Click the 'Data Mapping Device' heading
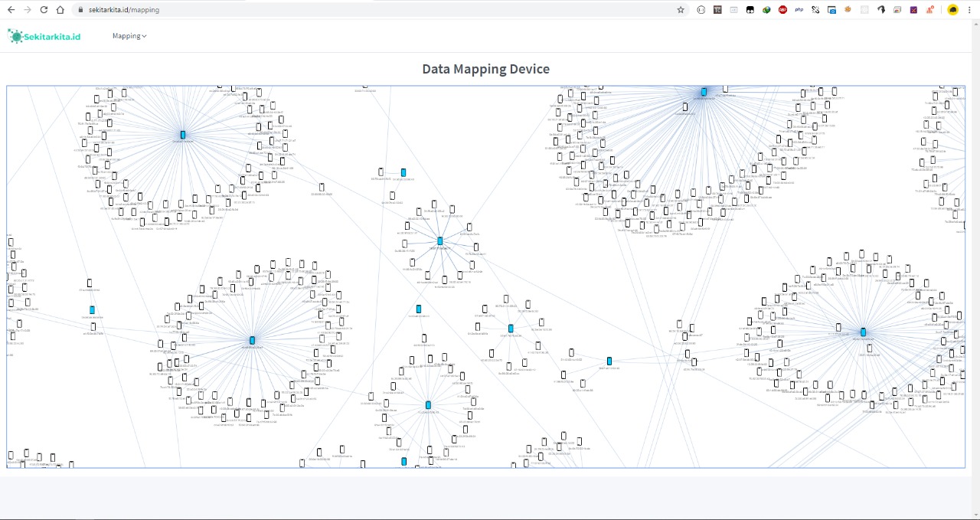The width and height of the screenshot is (980, 520). click(x=486, y=69)
